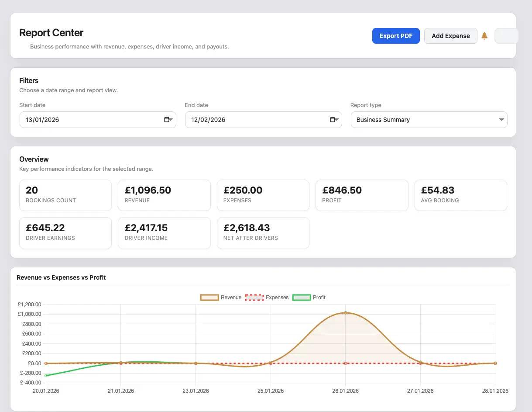
Task: Select the Bookings Count card
Action: (65, 195)
